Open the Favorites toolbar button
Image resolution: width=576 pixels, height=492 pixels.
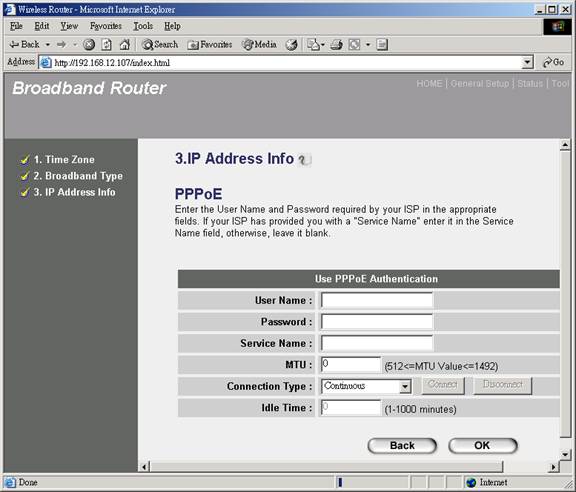pyautogui.click(x=210, y=45)
